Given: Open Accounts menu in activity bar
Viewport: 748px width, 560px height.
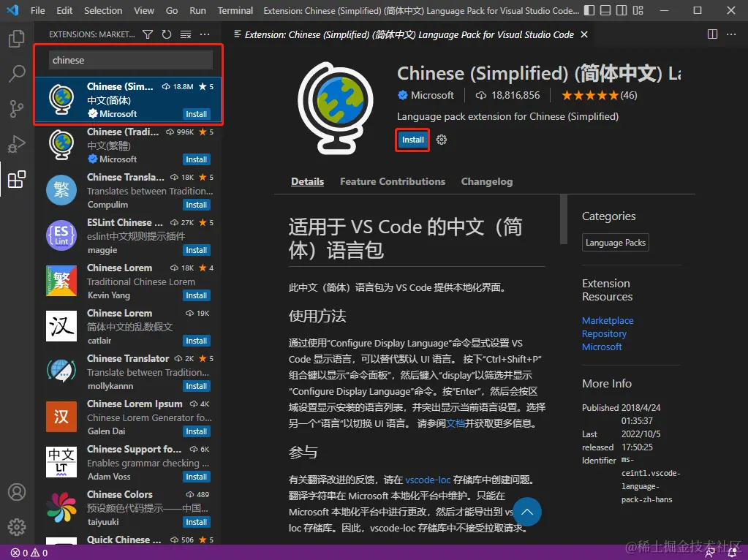Looking at the screenshot, I should tap(17, 492).
